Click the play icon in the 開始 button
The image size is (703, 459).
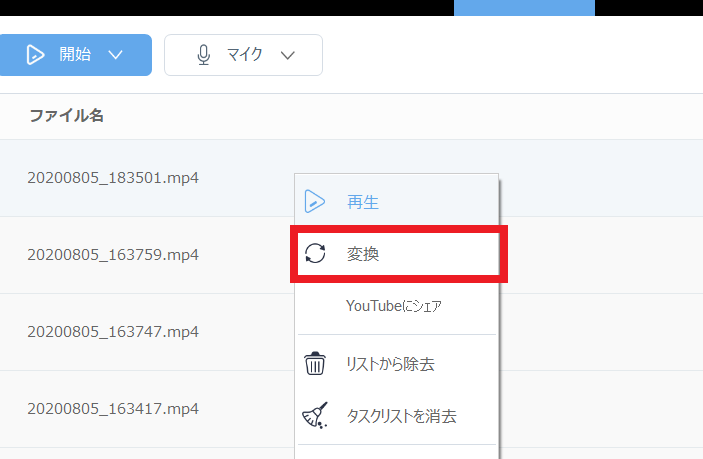pos(36,55)
